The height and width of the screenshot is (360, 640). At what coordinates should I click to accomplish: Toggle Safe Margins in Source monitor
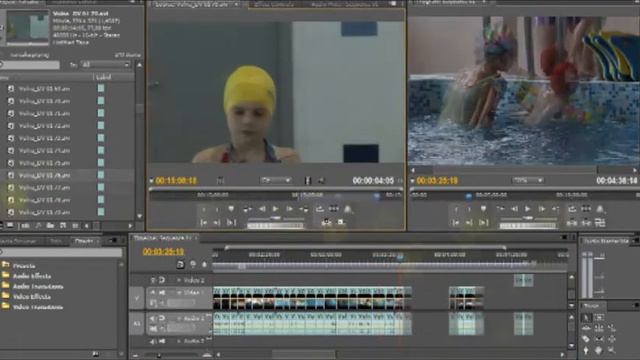[x=333, y=209]
